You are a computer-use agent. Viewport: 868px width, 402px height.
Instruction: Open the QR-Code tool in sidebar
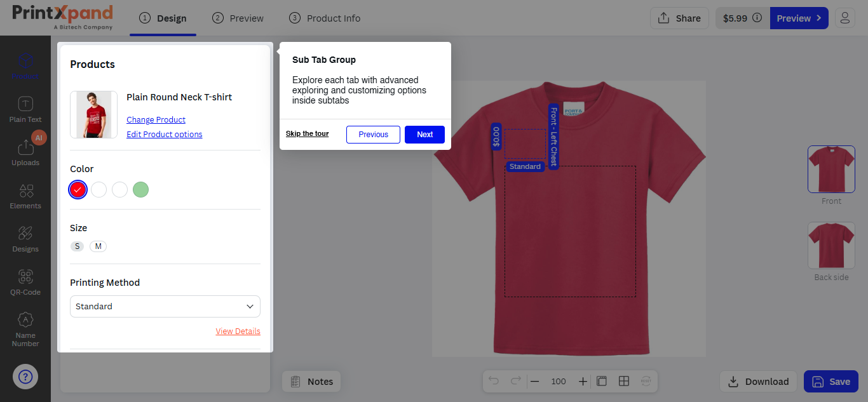(x=25, y=282)
